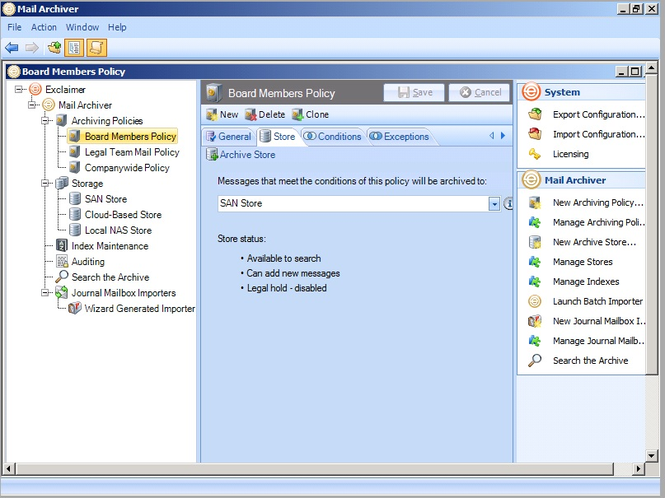Toggle the action pane toolbar icon
Image resolution: width=665 pixels, height=498 pixels.
[96, 48]
